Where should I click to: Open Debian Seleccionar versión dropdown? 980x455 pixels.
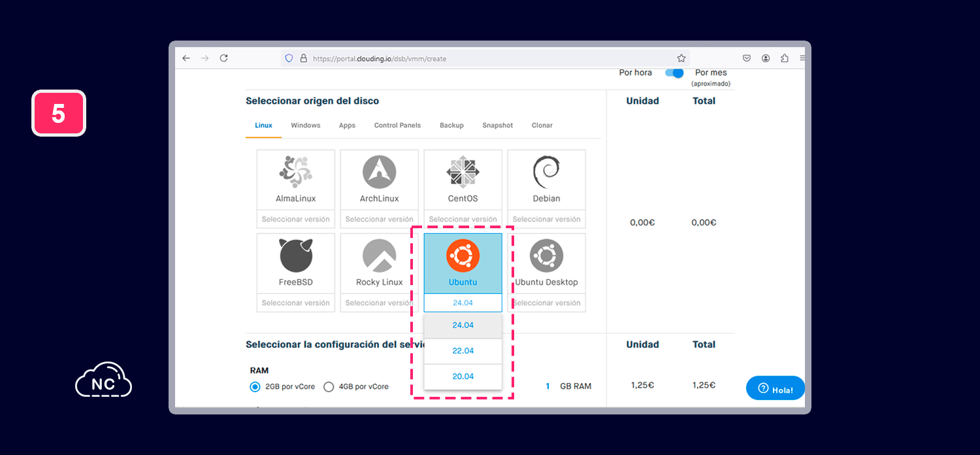546,219
